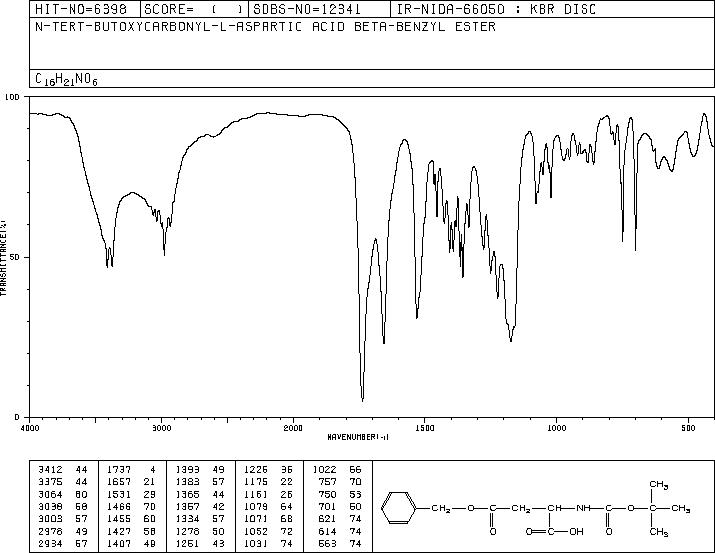Click peak table entry 1383

[x=187, y=482]
